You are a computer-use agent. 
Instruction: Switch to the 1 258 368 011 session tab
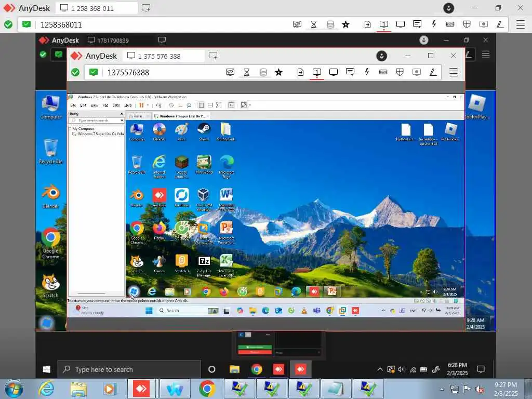click(96, 8)
